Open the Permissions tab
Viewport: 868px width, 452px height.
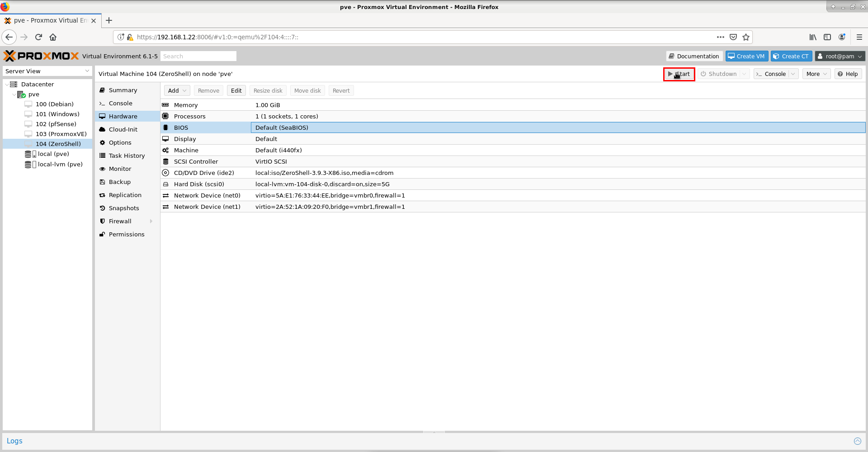[127, 234]
